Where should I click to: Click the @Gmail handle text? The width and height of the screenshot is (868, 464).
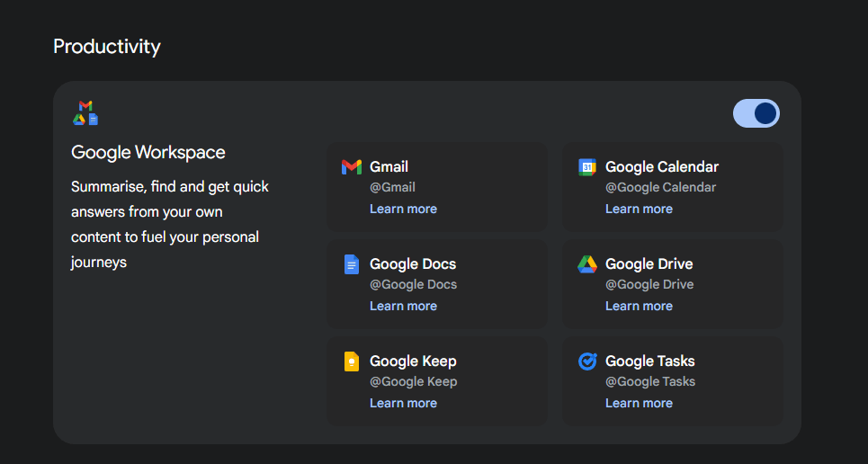[392, 187]
